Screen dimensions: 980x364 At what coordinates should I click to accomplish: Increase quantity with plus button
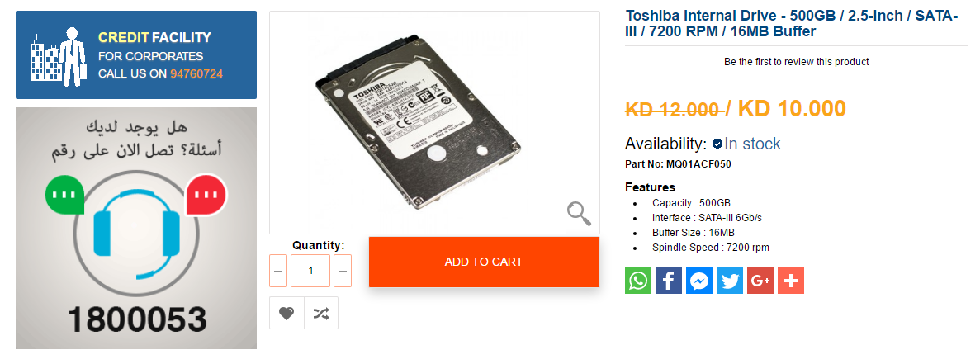click(343, 271)
